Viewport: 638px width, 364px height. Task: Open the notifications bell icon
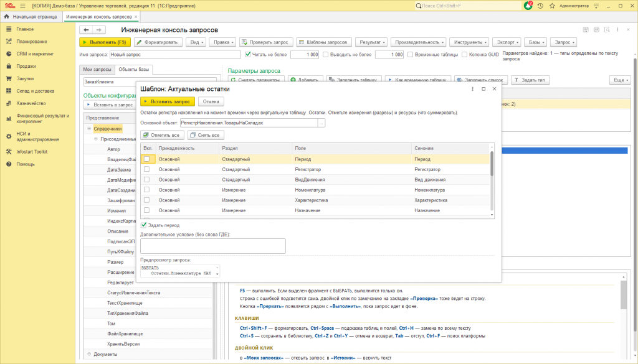pyautogui.click(x=528, y=6)
